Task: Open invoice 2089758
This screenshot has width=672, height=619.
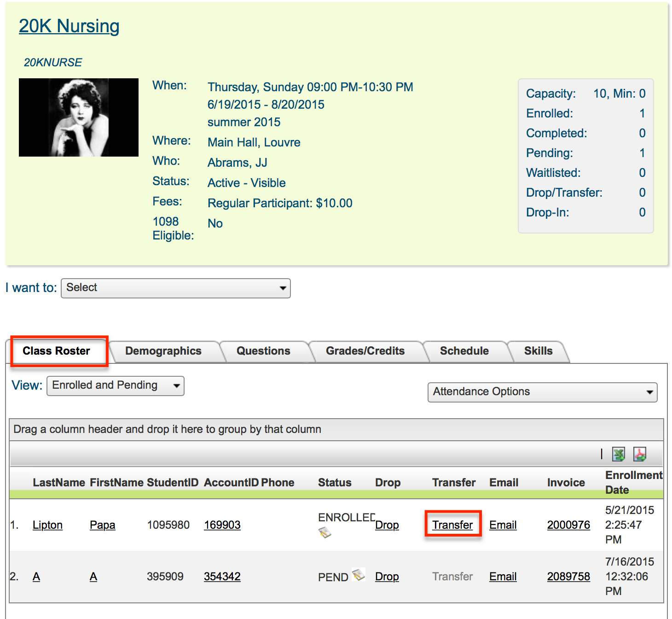Action: point(568,577)
